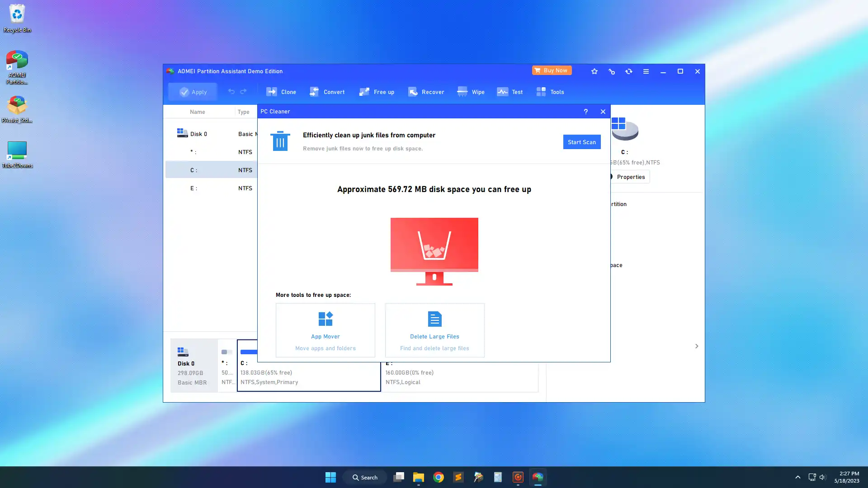This screenshot has height=488, width=868.
Task: Open Recycle Bin desktop icon
Action: (17, 19)
